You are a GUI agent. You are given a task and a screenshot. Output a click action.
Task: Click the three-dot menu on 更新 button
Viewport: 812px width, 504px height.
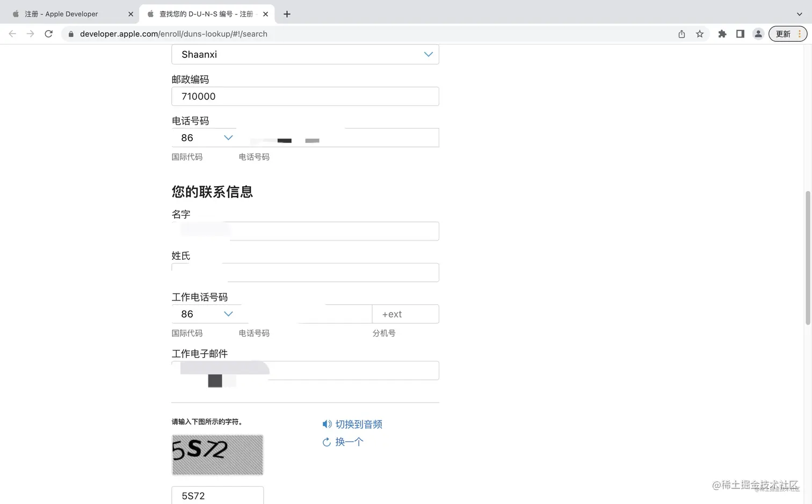point(799,34)
